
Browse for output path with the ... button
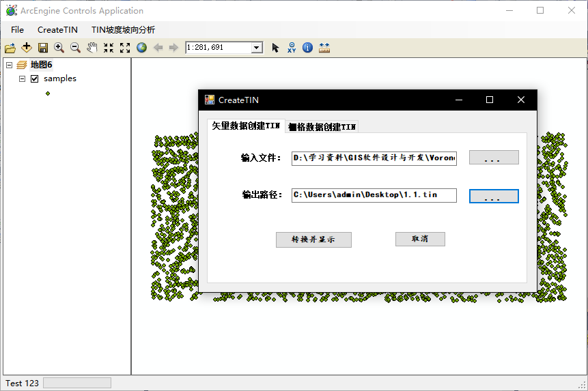pyautogui.click(x=494, y=197)
